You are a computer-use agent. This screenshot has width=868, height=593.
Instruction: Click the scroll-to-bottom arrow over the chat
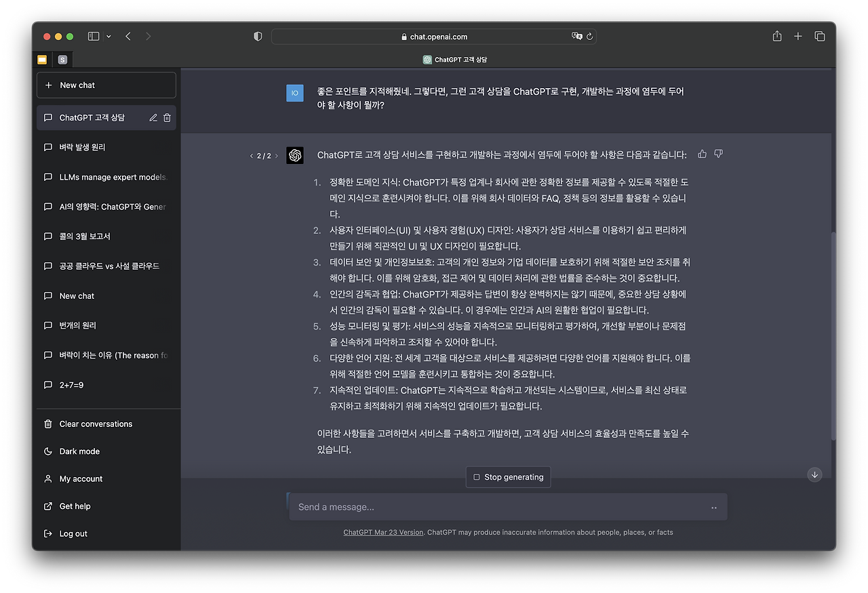(814, 474)
